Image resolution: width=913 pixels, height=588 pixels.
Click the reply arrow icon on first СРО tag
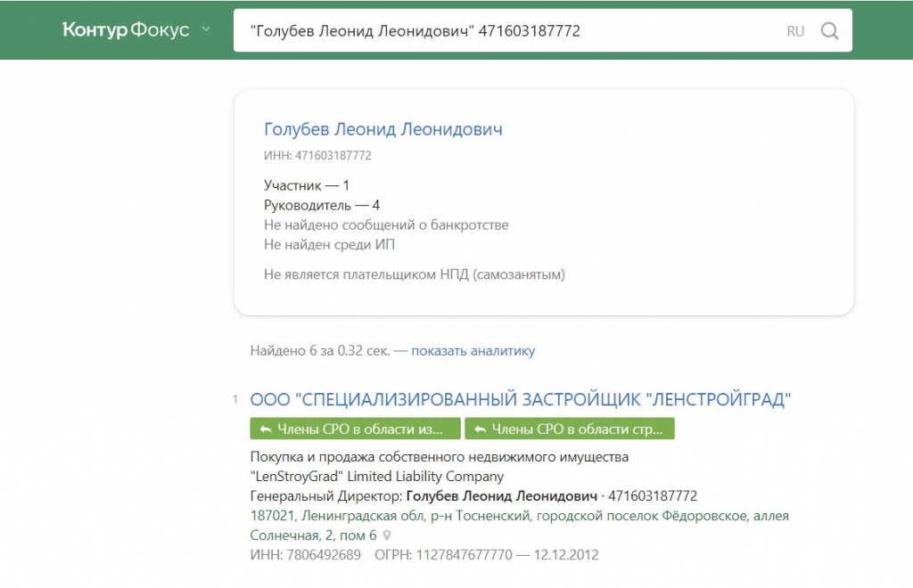266,429
